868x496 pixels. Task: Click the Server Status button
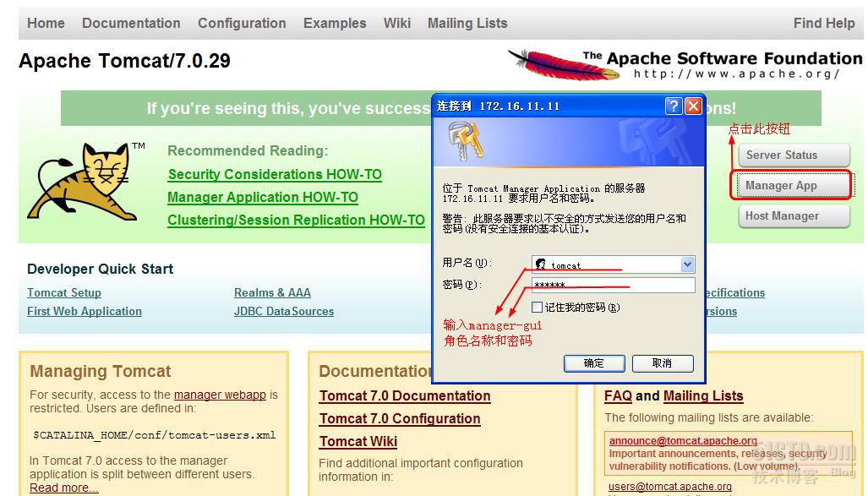click(x=794, y=155)
